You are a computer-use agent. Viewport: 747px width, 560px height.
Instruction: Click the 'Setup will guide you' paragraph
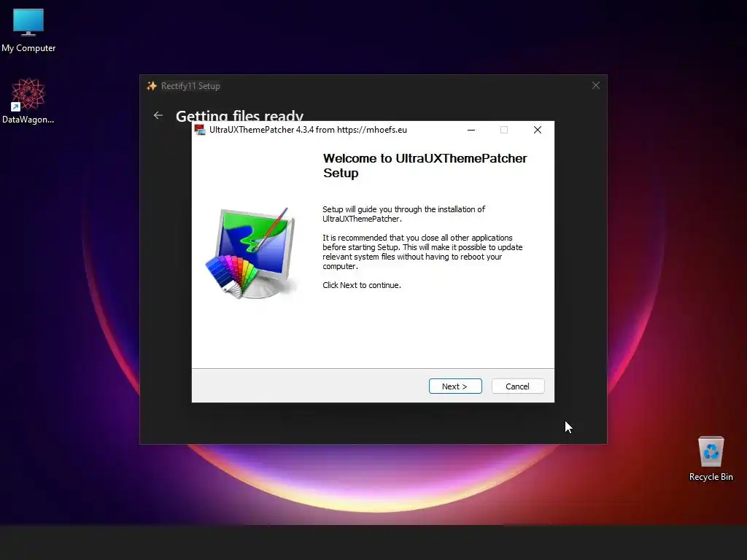tap(403, 214)
